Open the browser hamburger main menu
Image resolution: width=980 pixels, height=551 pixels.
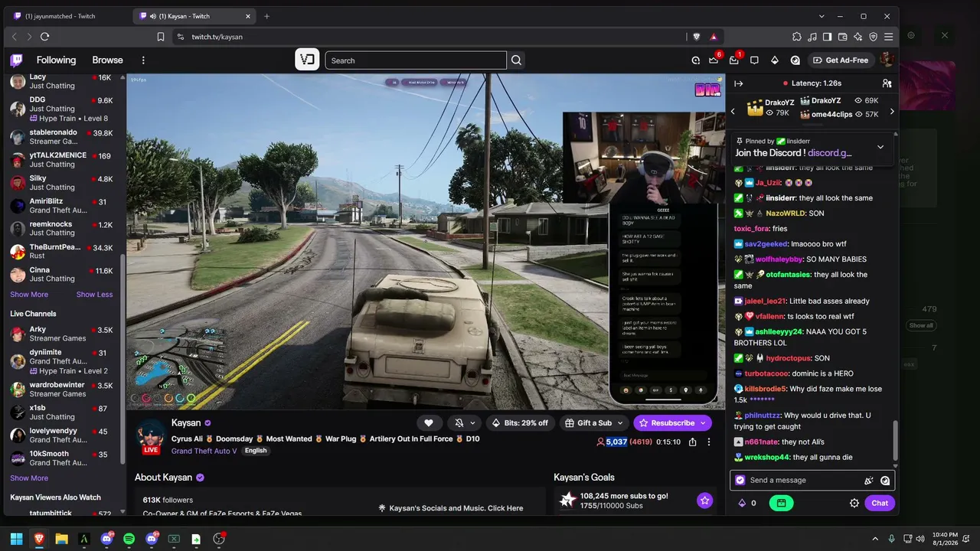click(x=889, y=37)
